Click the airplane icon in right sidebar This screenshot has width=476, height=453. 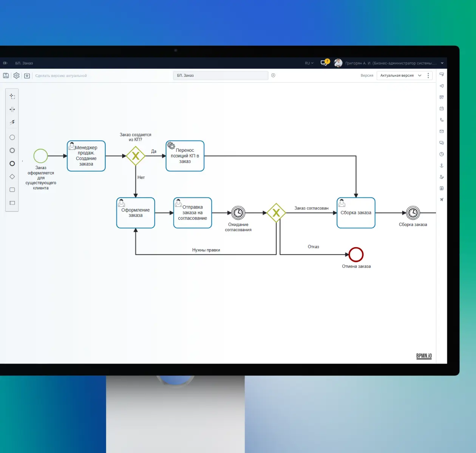click(442, 199)
